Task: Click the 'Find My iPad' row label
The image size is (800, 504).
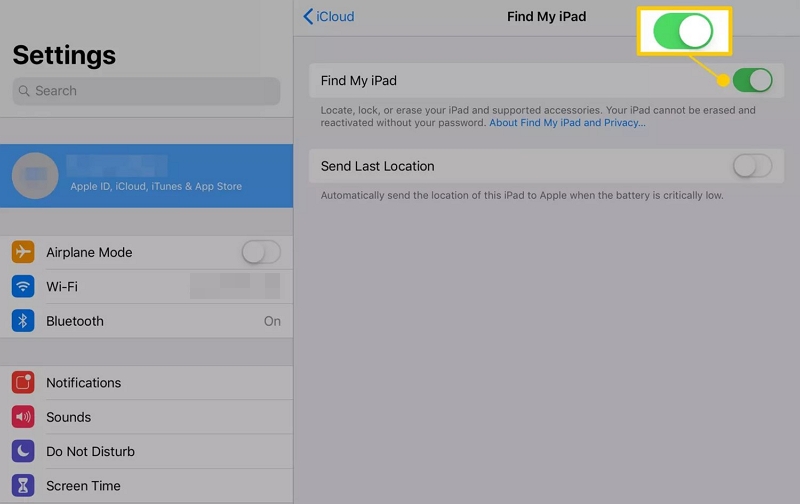Action: (359, 81)
